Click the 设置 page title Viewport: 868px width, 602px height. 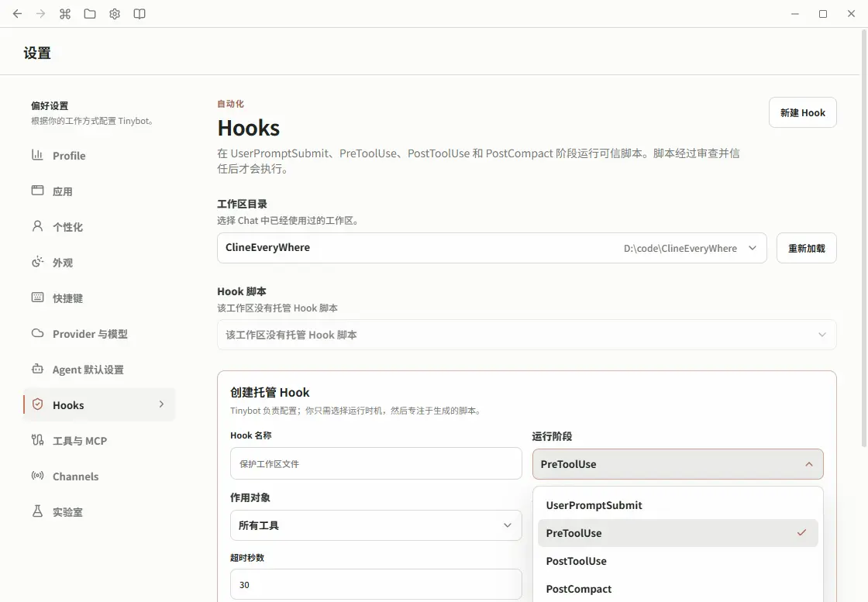(37, 53)
